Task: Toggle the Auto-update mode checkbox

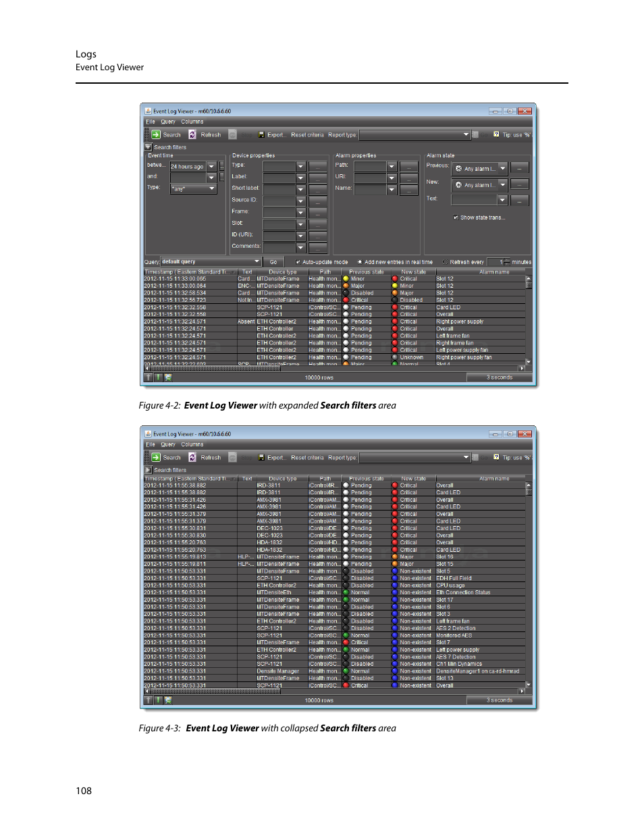Action: click(298, 262)
